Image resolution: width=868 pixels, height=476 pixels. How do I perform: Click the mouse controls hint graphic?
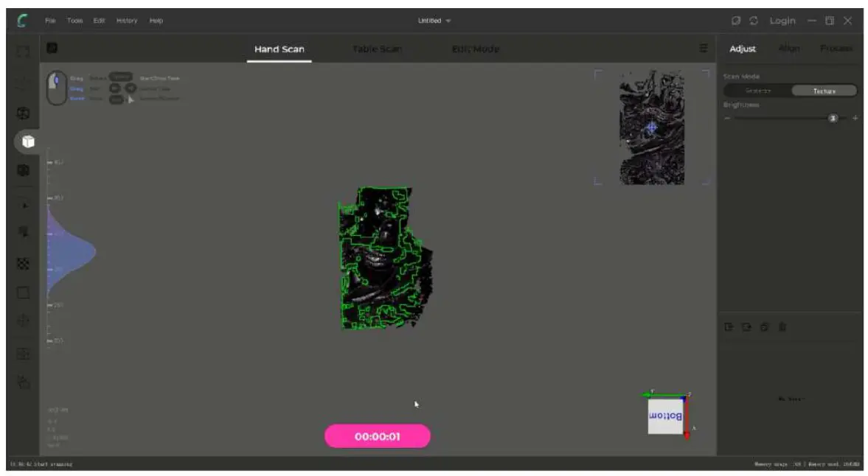coord(57,88)
